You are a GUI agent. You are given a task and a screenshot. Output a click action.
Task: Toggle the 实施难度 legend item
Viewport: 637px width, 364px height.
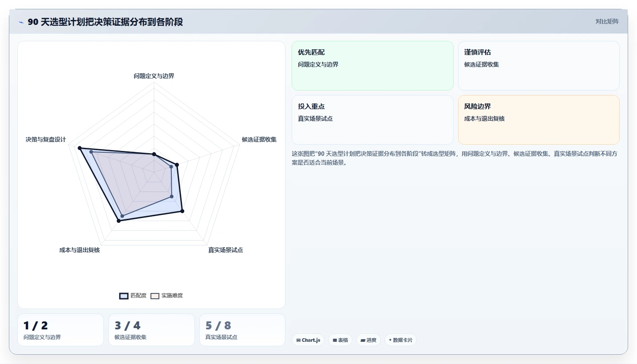click(x=166, y=296)
